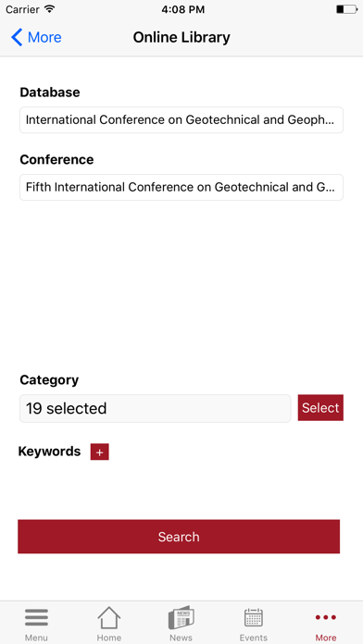Viewport: 363px width, 644px height.
Task: Tap the '19 selected' category field
Action: [x=155, y=408]
